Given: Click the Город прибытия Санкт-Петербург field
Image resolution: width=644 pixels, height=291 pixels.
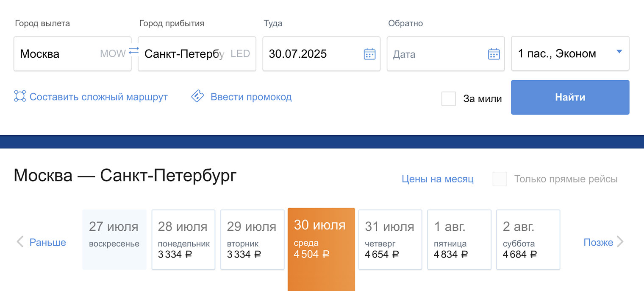Looking at the screenshot, I should (197, 53).
